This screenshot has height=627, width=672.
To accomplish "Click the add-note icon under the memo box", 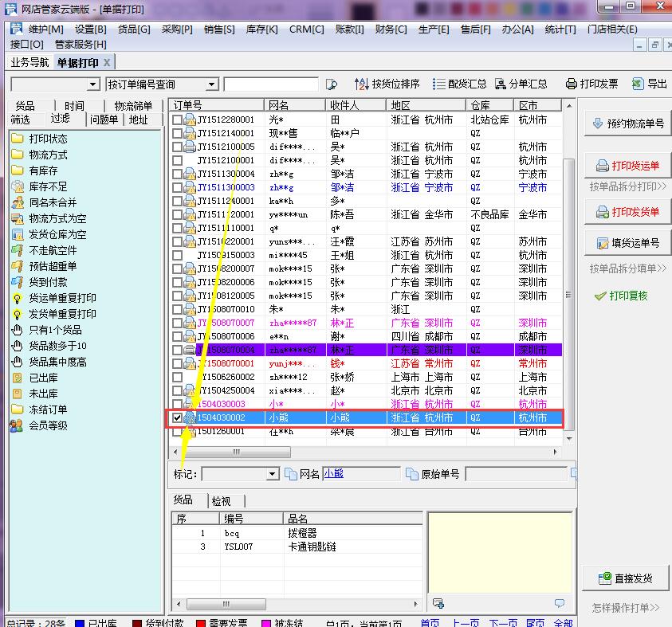I will point(438,603).
